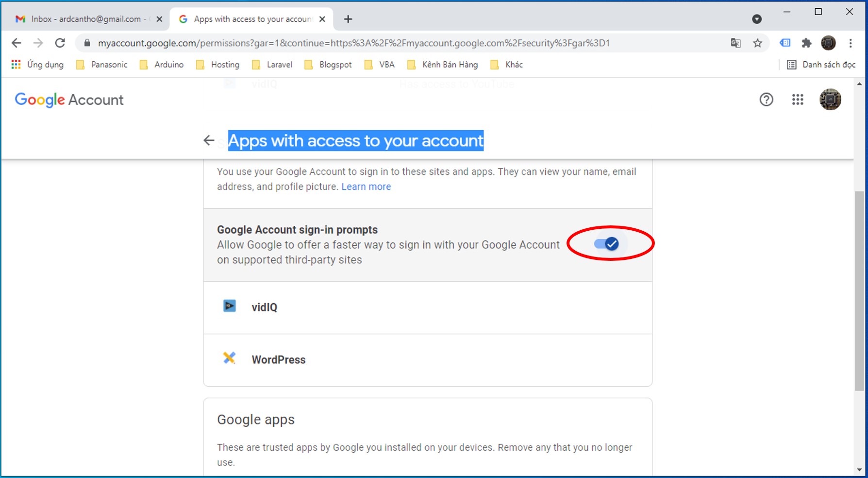Open the Ứng dụng apps shortcut

tap(37, 64)
